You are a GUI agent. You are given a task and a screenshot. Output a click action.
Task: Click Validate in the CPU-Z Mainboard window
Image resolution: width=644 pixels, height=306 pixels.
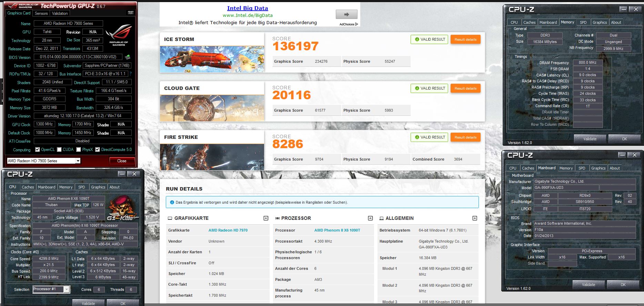(x=588, y=285)
